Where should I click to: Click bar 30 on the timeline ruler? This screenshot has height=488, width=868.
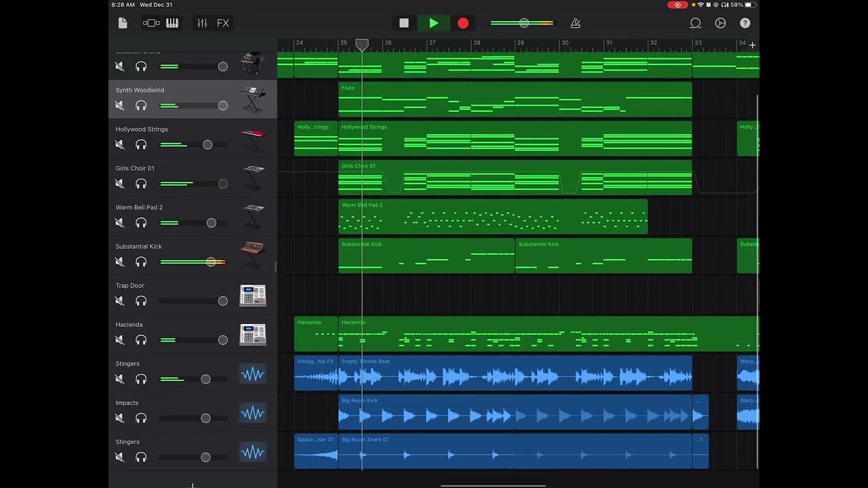coord(565,43)
